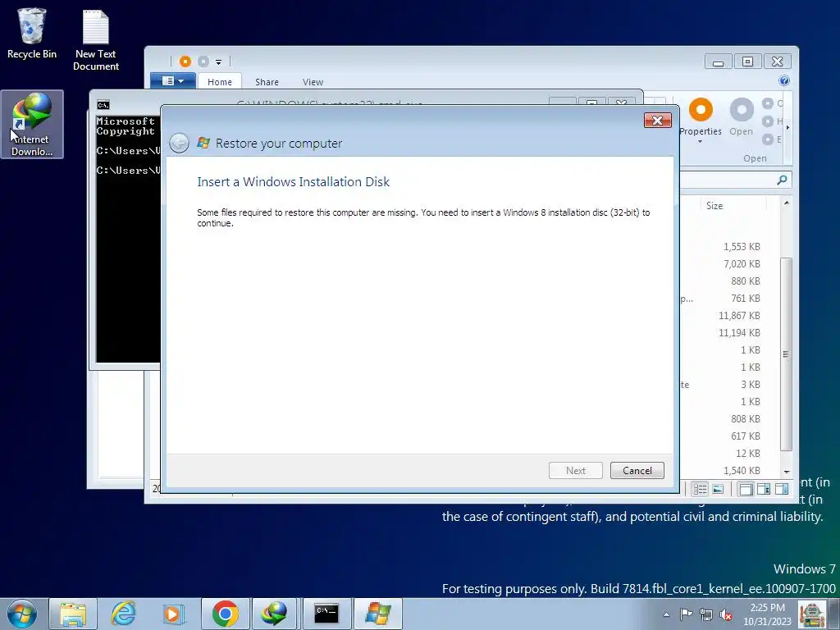Click the Explorer scrollbar up arrow

[786, 203]
